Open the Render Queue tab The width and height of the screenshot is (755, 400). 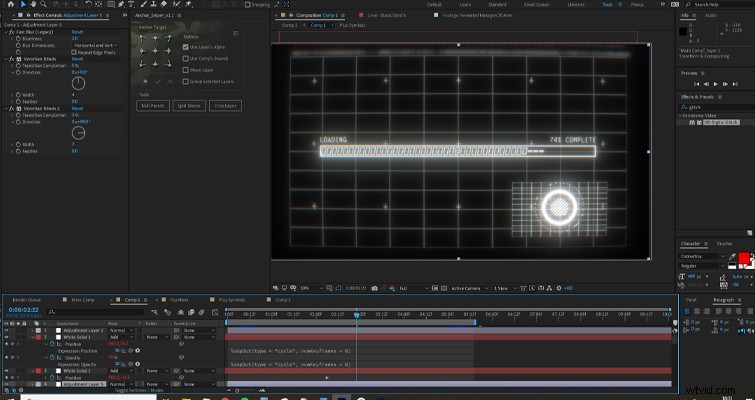click(x=26, y=300)
